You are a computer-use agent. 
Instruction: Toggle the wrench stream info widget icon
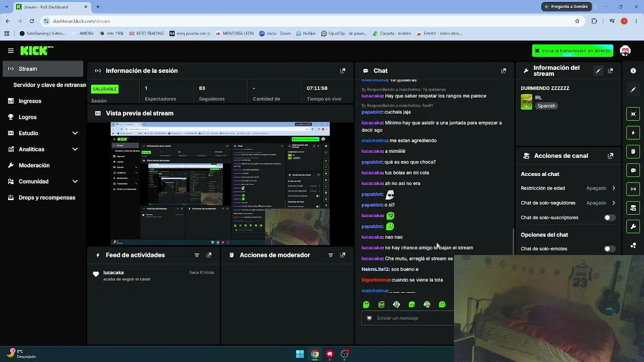pyautogui.click(x=633, y=227)
